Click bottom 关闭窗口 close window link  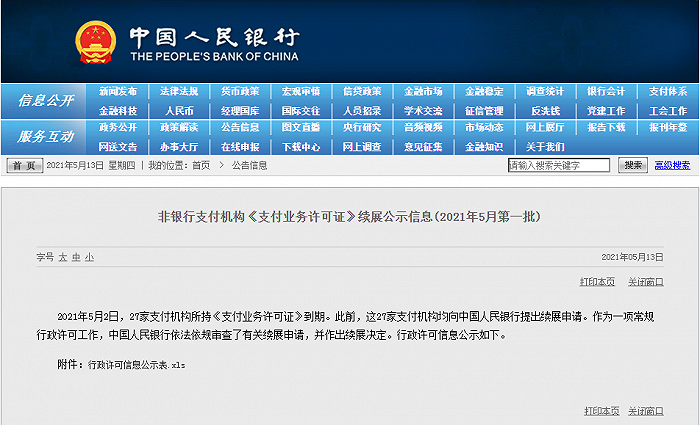[x=646, y=411]
